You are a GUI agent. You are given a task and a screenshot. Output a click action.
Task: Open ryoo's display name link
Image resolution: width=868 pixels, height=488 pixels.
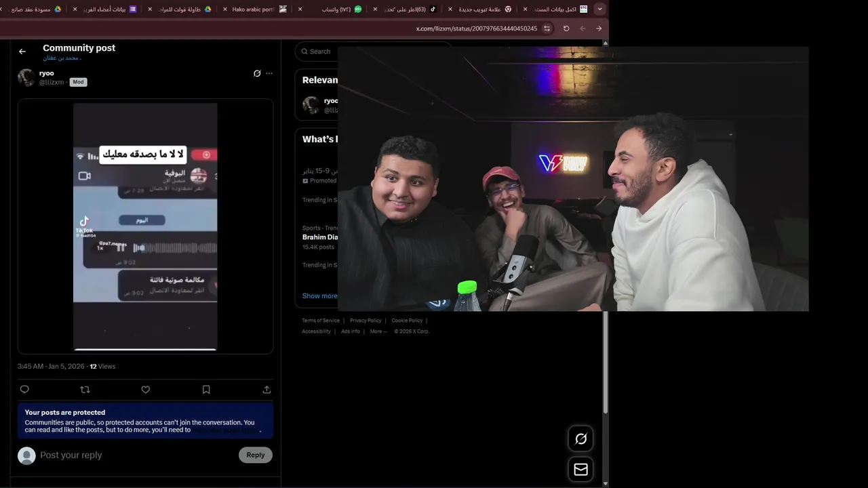click(47, 73)
